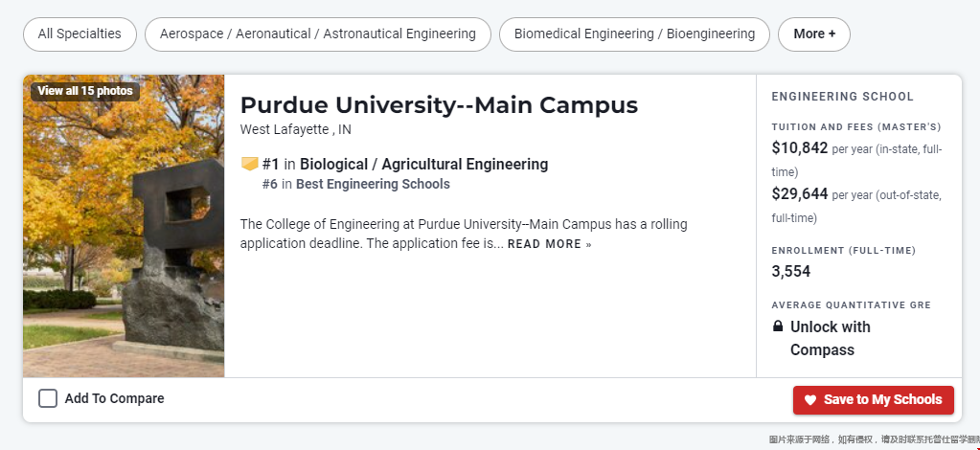Filter by Biomedical Engineering / Bioengineering

pyautogui.click(x=634, y=34)
